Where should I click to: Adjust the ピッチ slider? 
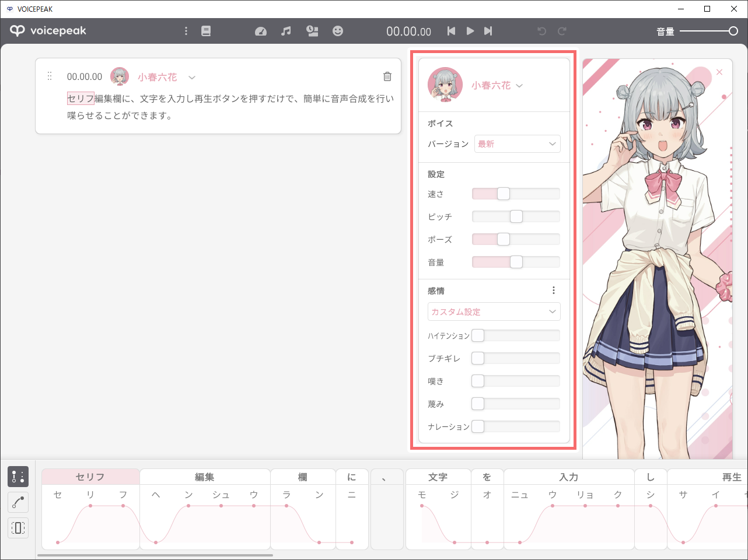(516, 216)
